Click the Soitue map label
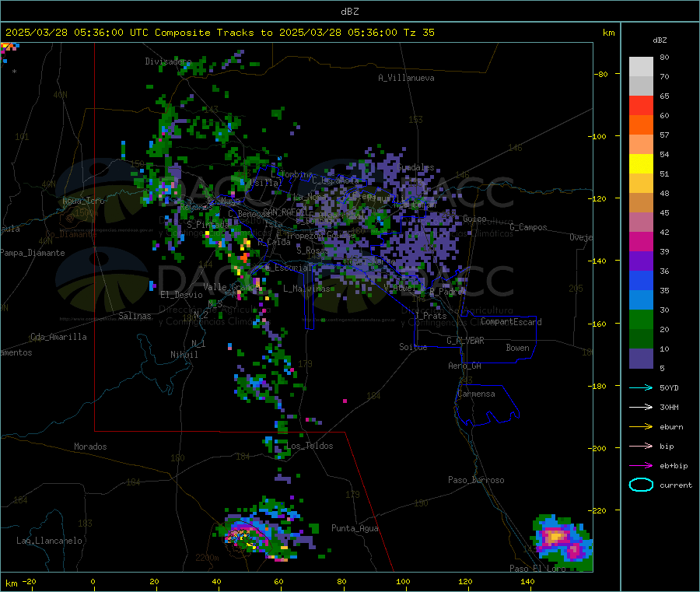Screen dimensions: 700x592 pos(413,346)
